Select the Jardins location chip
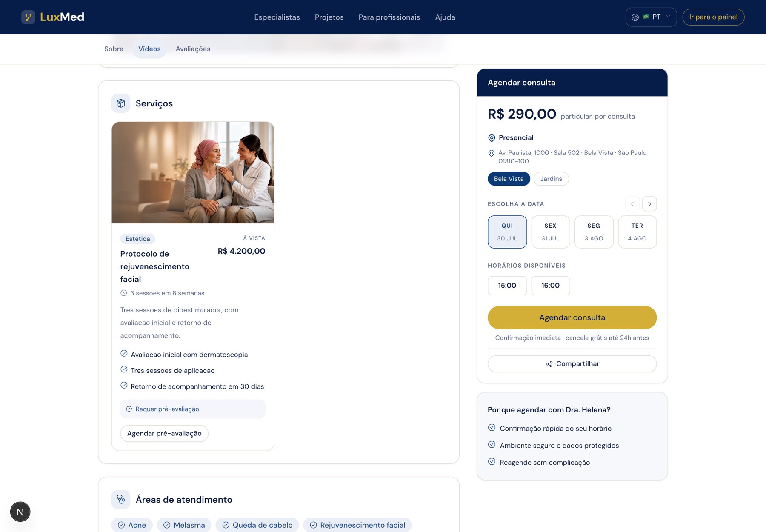Viewport: 766px width, 532px height. [551, 179]
